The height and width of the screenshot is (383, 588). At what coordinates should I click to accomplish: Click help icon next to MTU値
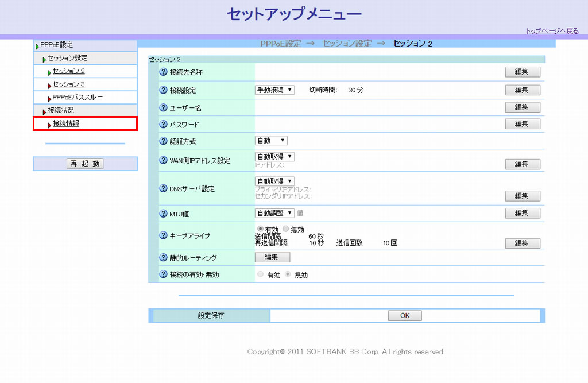[x=163, y=214]
